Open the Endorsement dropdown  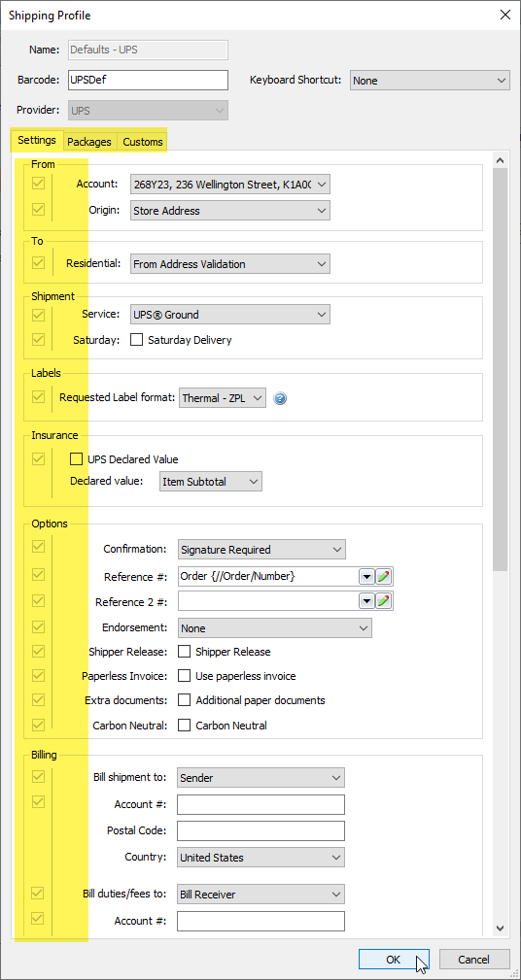click(274, 628)
